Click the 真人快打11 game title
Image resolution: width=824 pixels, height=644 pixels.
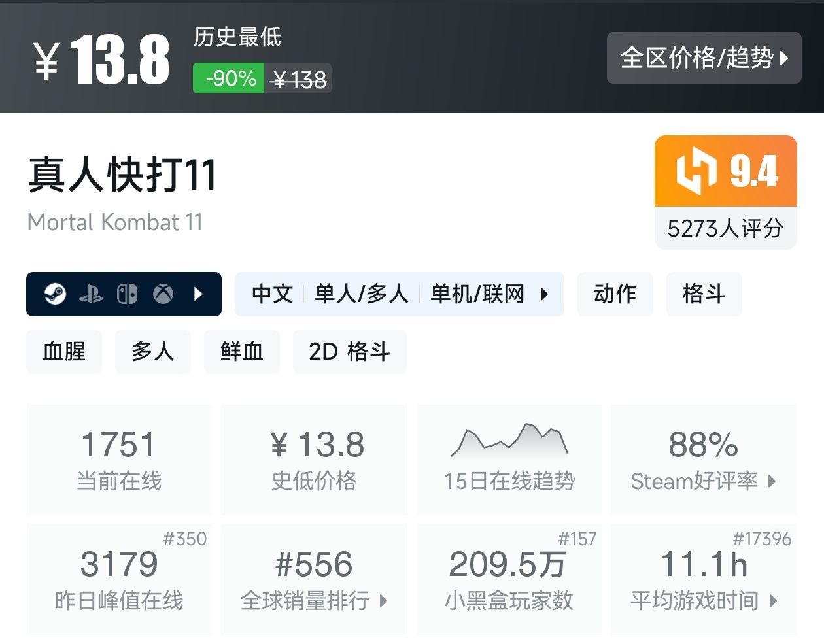122,175
